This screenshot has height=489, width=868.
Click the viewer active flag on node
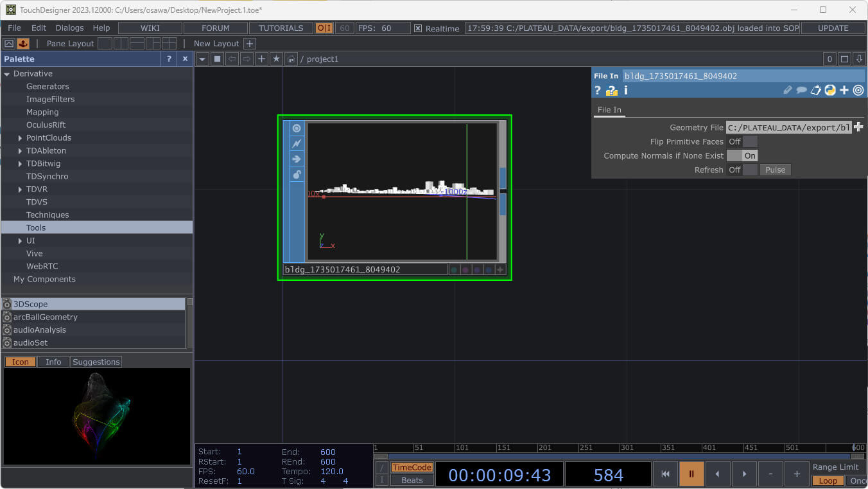point(297,129)
